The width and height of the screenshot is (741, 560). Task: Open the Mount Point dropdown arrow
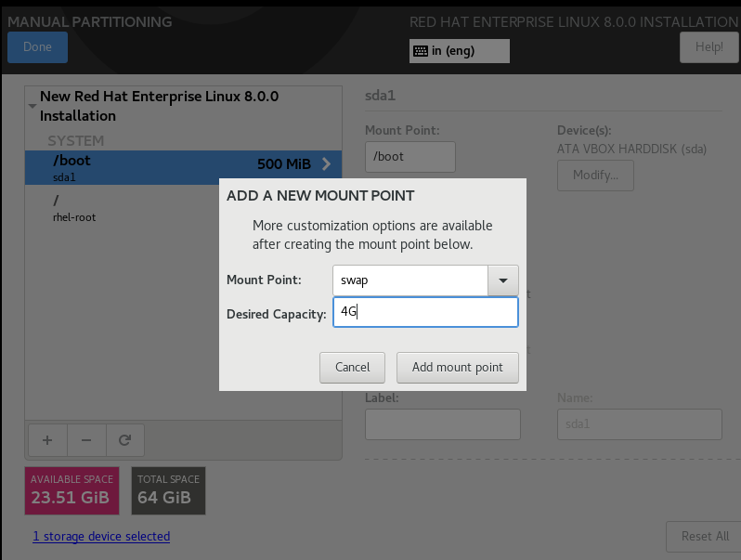click(503, 280)
